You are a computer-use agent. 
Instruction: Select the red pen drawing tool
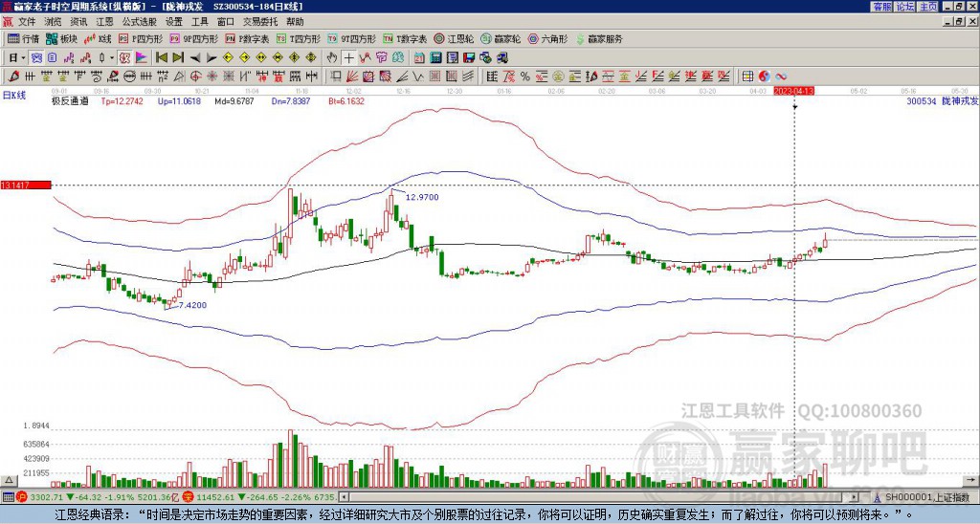click(13, 76)
